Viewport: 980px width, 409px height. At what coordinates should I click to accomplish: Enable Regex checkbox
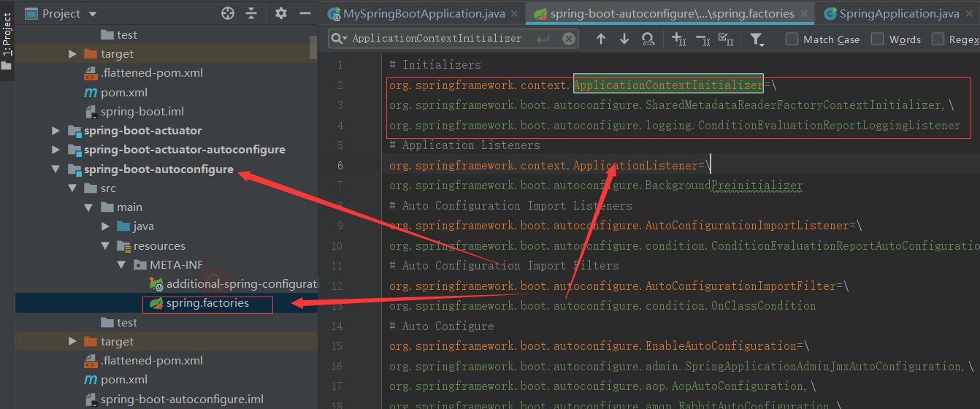938,39
